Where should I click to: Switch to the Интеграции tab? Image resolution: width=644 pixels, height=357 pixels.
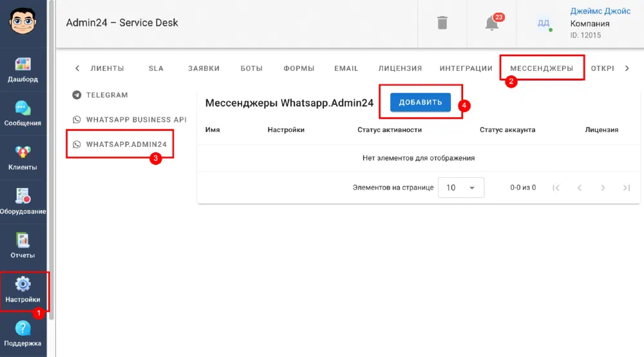pyautogui.click(x=466, y=68)
